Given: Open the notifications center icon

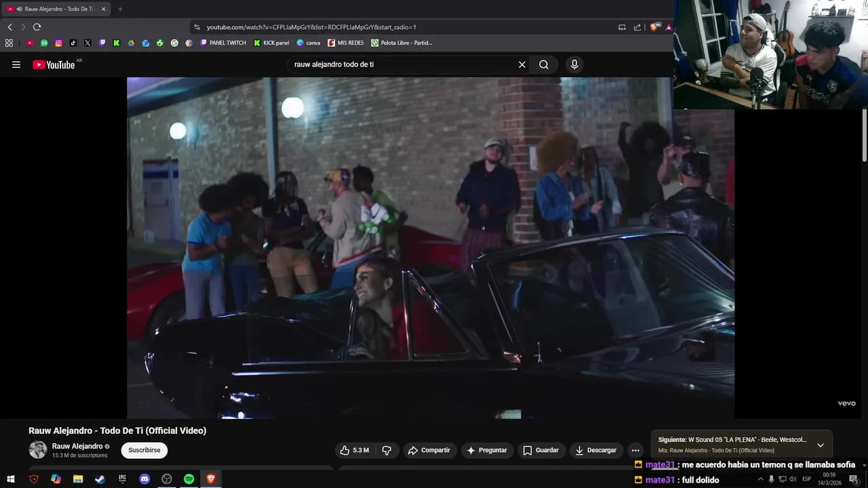Looking at the screenshot, I should point(854,479).
